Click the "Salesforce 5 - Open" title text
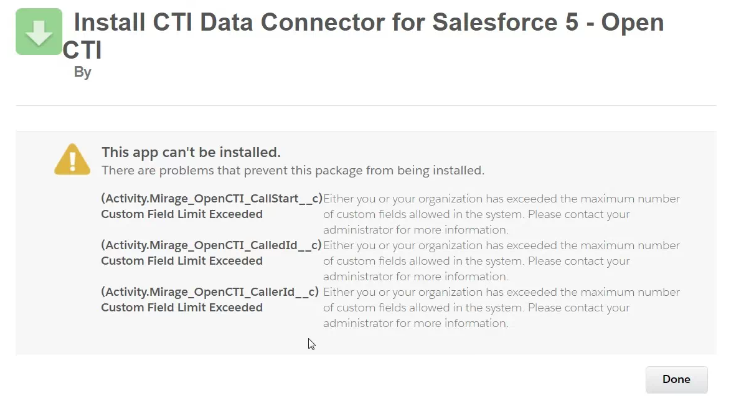Viewport: 743px width, 410px height. point(548,23)
